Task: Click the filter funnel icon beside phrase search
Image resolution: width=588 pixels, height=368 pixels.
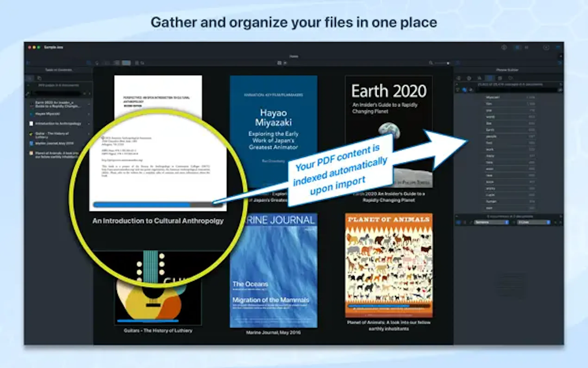Action: tap(458, 90)
